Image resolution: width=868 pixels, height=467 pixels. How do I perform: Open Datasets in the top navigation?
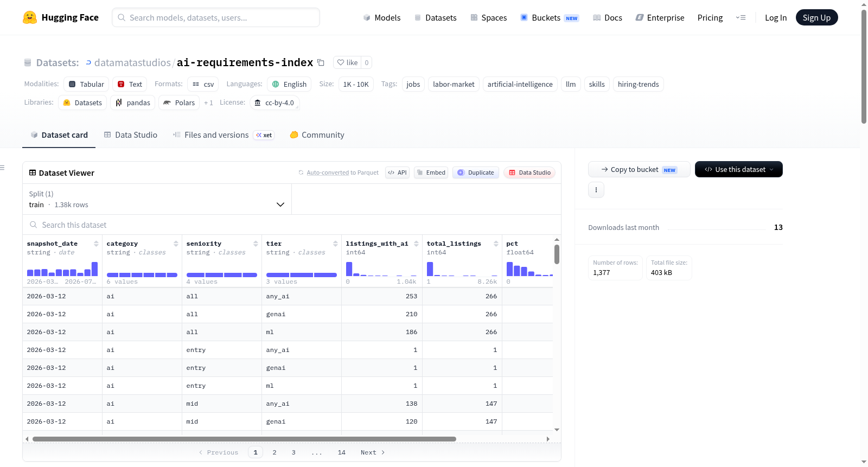[x=435, y=18]
